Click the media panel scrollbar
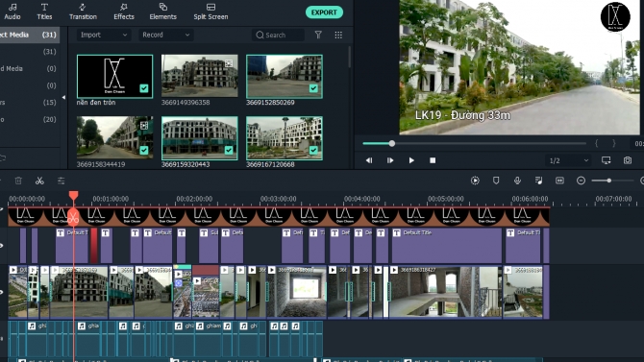644x362 pixels. click(x=350, y=57)
